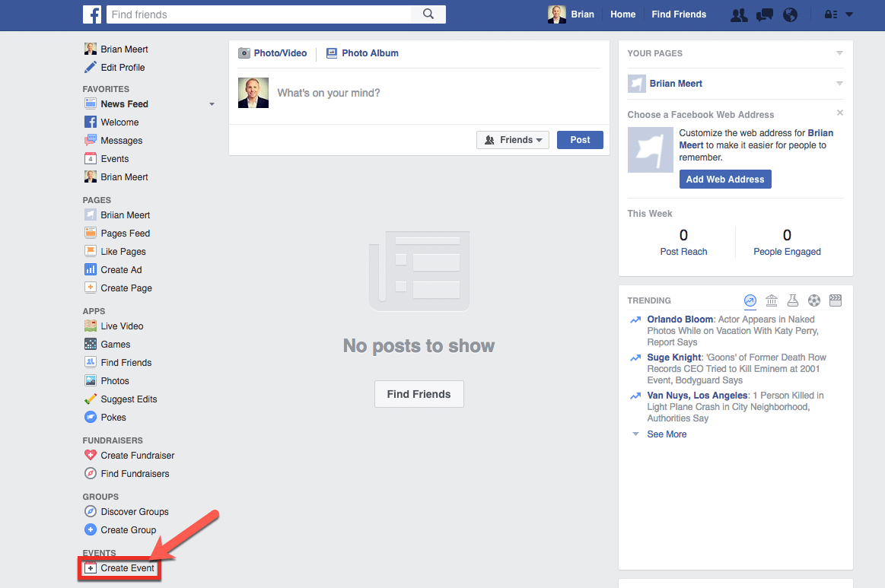
Task: Click the Post button
Action: (580, 140)
